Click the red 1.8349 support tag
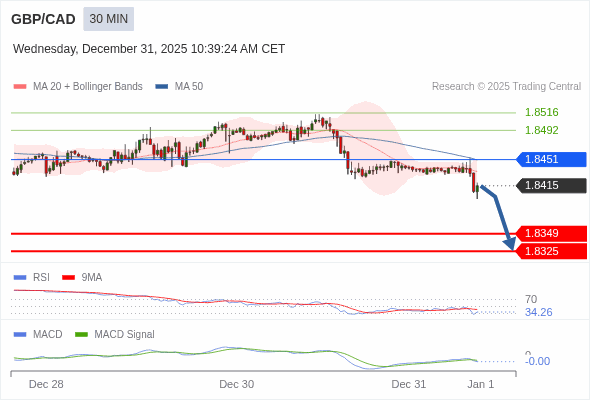590x400 pixels. click(551, 233)
